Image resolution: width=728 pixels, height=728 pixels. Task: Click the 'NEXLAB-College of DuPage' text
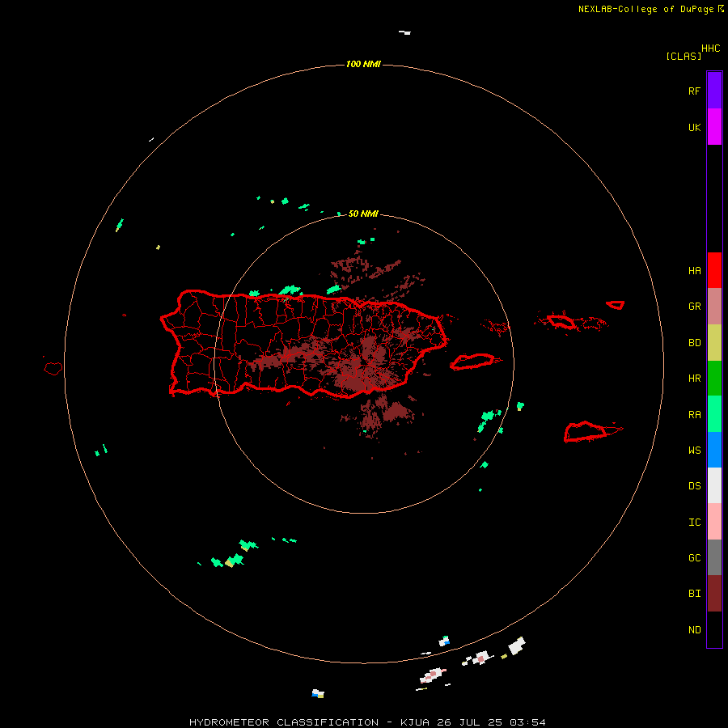(x=645, y=9)
